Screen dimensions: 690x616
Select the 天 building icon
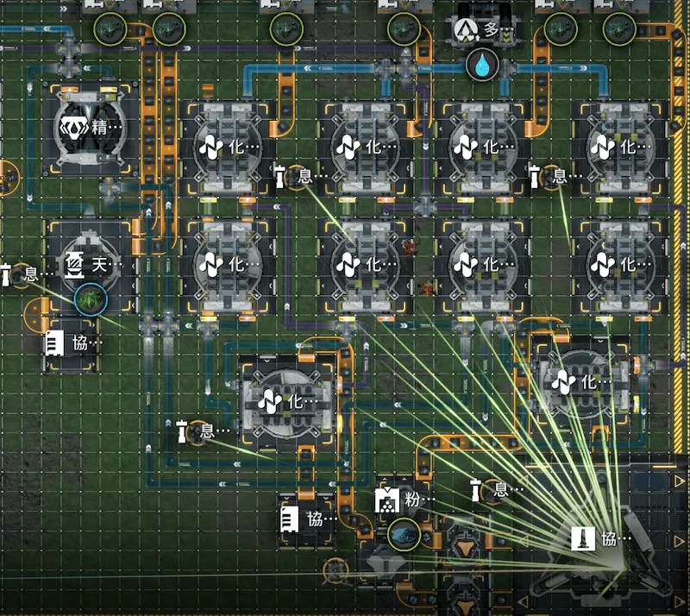[74, 266]
